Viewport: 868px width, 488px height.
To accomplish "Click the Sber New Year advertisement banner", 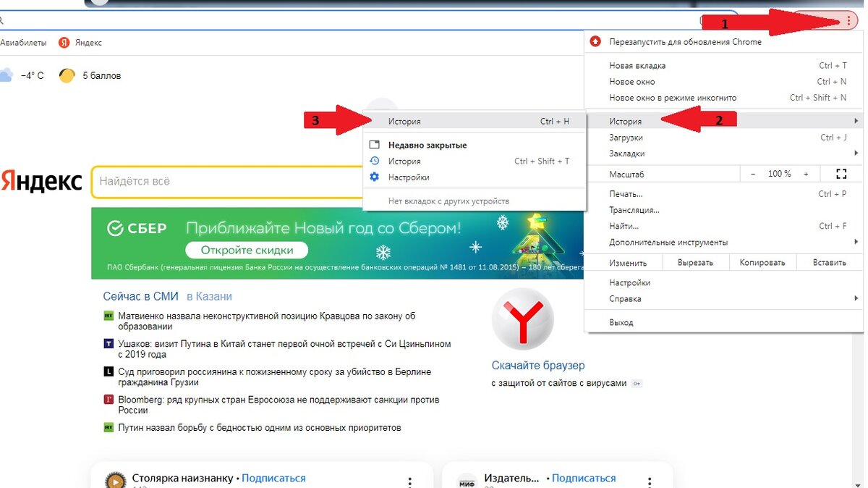I will pyautogui.click(x=338, y=243).
